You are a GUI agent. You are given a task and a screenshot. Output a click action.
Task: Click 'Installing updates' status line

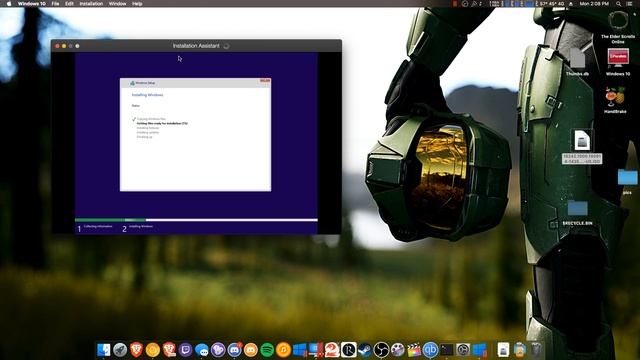(148, 132)
